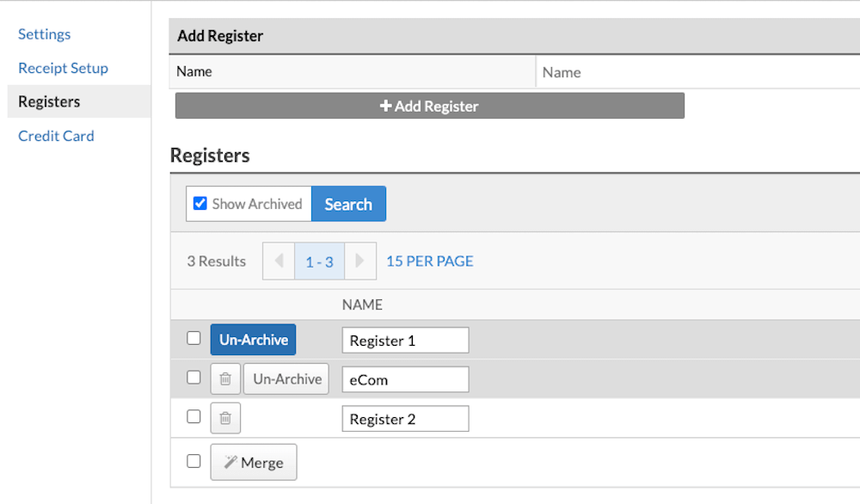Go to next results page arrow

point(360,261)
